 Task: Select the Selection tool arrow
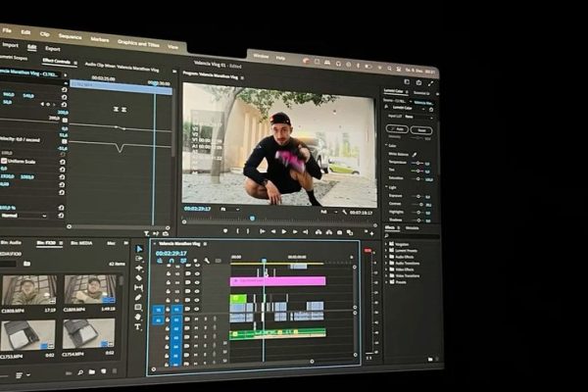(139, 249)
